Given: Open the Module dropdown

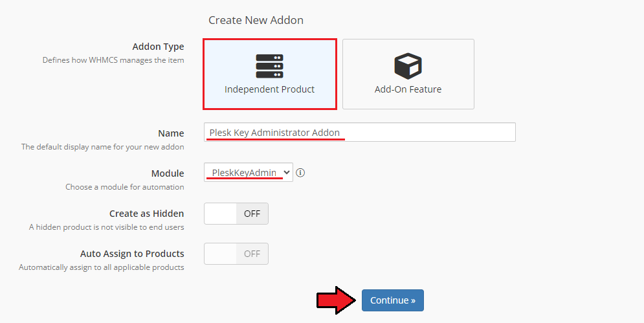Looking at the screenshot, I should point(249,173).
